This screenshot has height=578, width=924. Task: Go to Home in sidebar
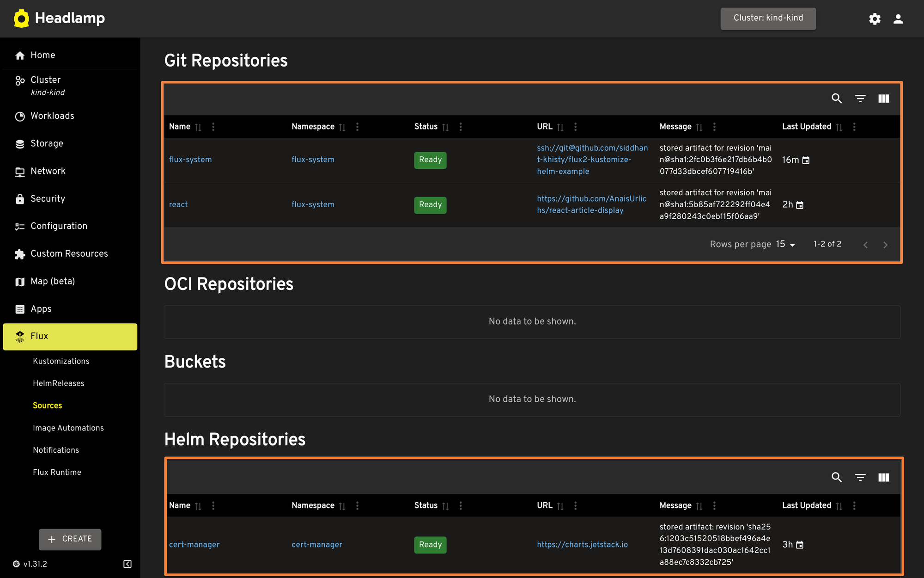point(70,55)
